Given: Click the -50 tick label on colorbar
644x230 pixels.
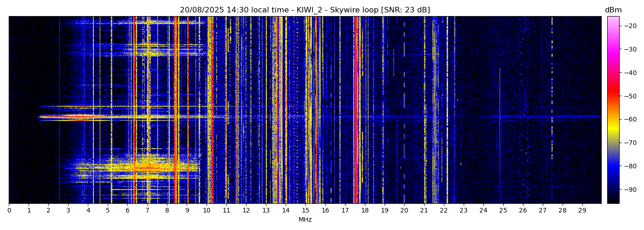Looking at the screenshot, I should coord(628,96).
